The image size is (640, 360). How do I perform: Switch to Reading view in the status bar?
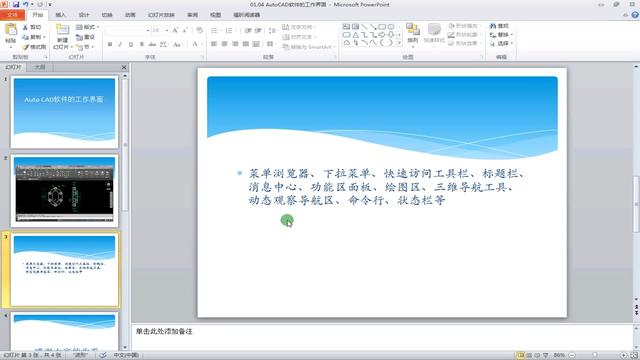(537, 356)
